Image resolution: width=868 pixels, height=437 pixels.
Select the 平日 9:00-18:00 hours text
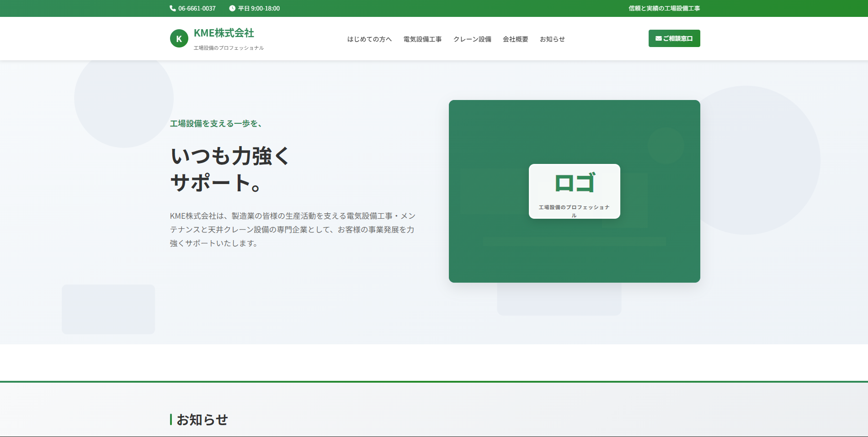point(259,8)
